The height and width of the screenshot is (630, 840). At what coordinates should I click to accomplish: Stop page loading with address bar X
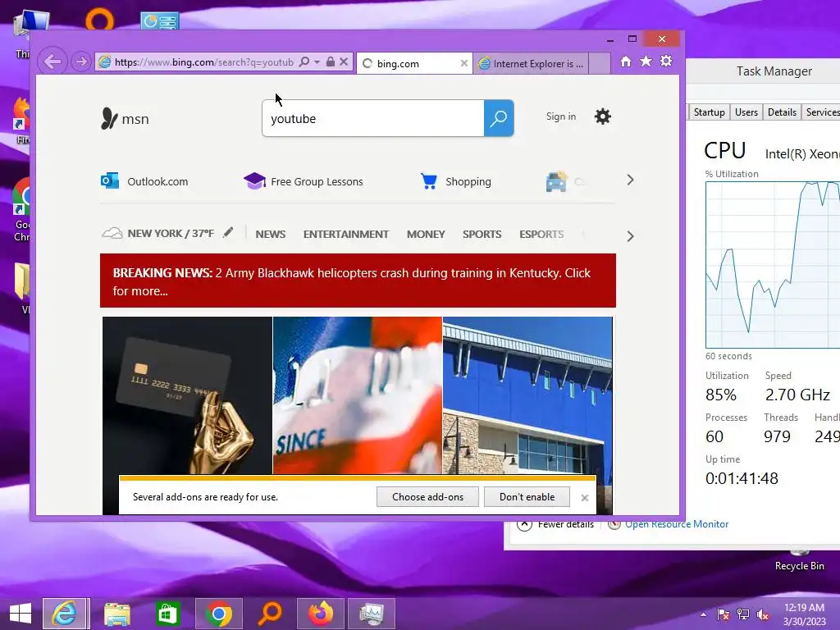[x=344, y=62]
